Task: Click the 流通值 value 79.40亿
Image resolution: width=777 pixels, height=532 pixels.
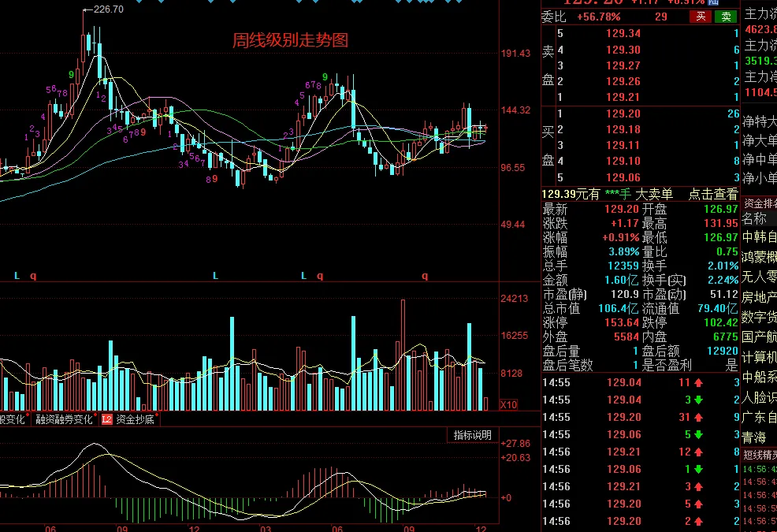Action: click(x=718, y=308)
